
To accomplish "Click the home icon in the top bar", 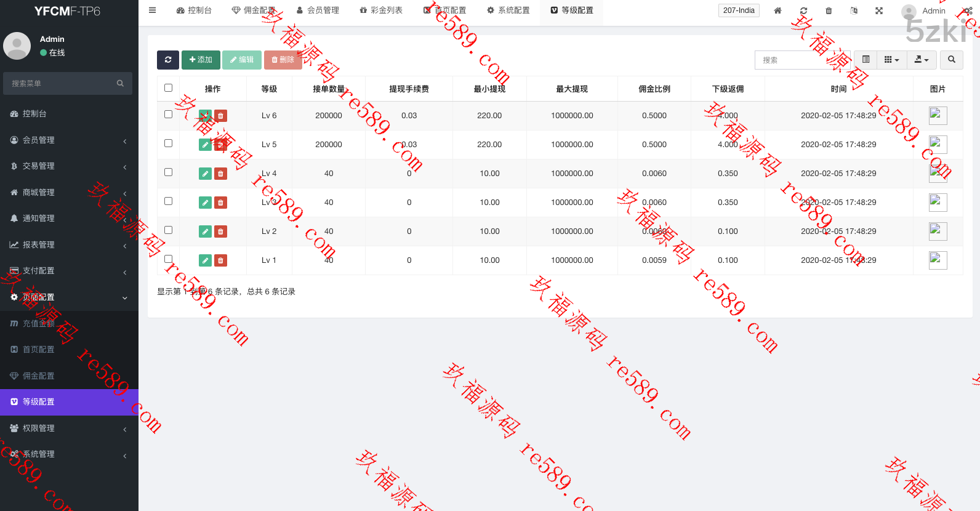I will point(777,10).
